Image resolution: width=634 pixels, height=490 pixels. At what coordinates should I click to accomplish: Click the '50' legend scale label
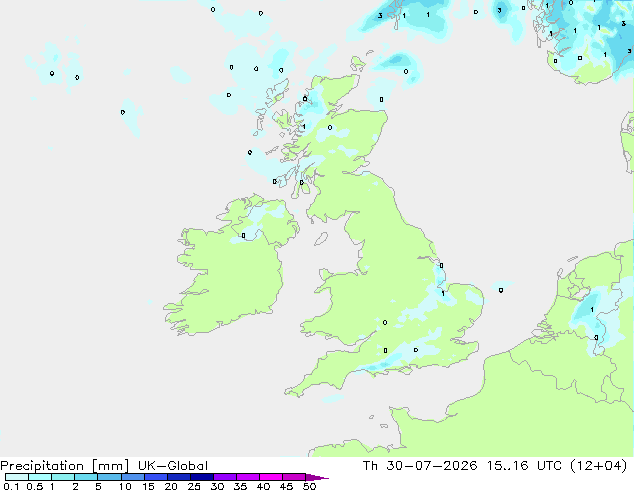coord(309,486)
